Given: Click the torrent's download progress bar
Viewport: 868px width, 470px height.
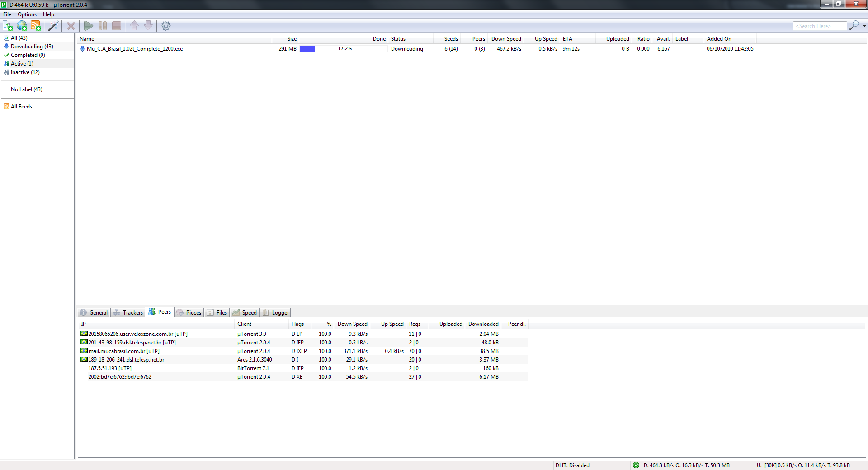Looking at the screenshot, I should pyautogui.click(x=343, y=49).
